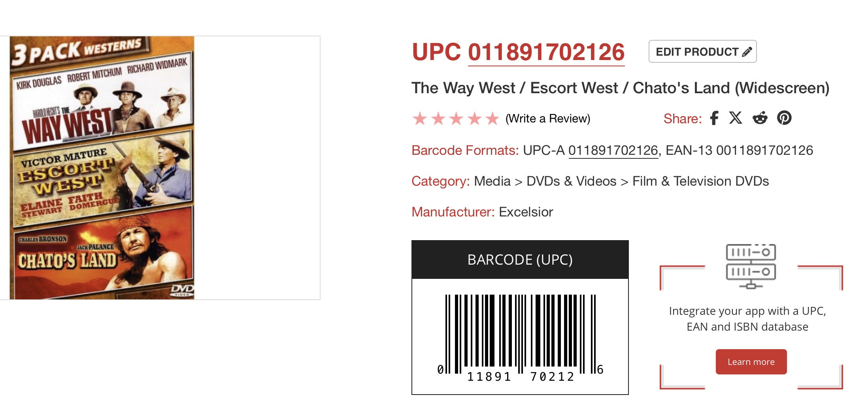Click the product title The Way West
Screen dimensions: 868x408
click(620, 88)
